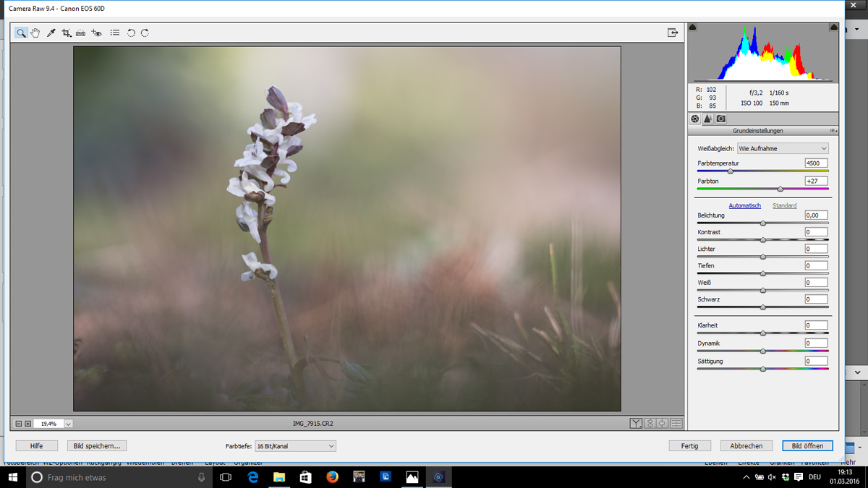Open the Weißabgleich dropdown
Viewport: 868px width, 488px height.
pos(783,148)
